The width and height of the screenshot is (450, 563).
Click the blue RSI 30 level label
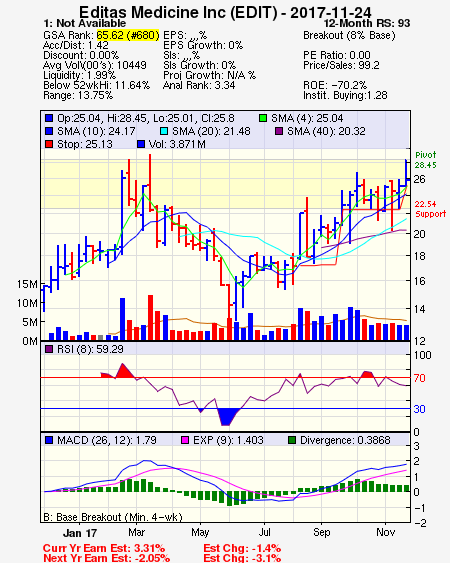[x=419, y=409]
